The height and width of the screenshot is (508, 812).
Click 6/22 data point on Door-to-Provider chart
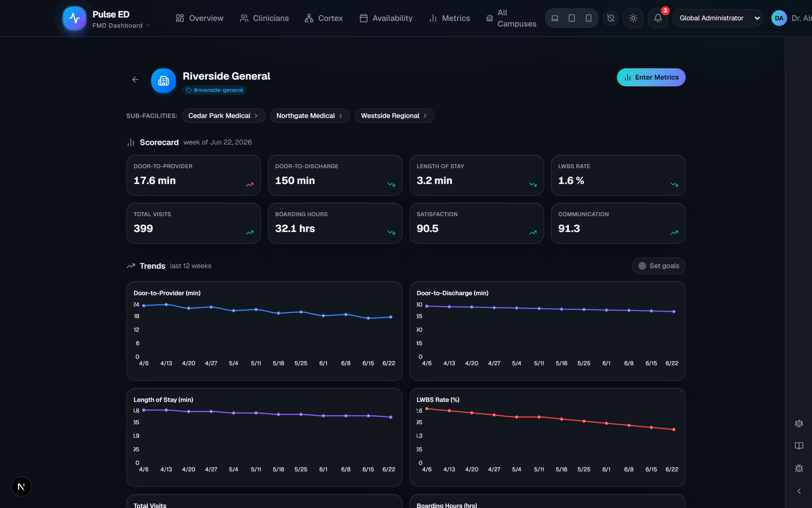pos(390,317)
